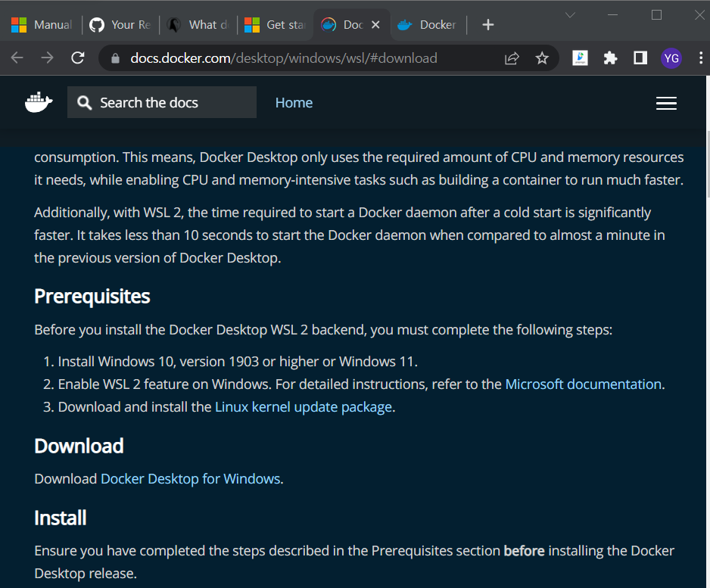Image resolution: width=710 pixels, height=588 pixels.
Task: Toggle the browser side panel
Action: pyautogui.click(x=640, y=58)
